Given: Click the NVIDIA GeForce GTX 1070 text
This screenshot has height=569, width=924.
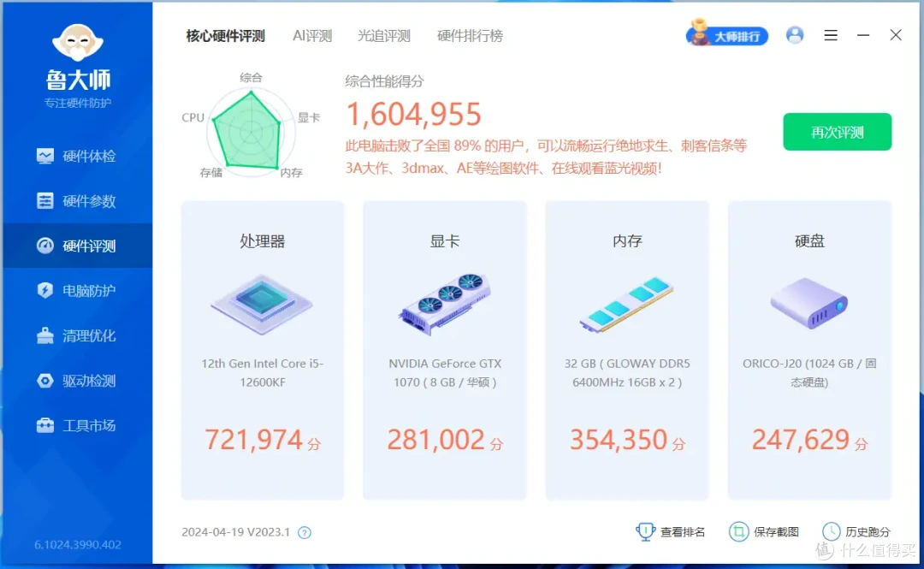Looking at the screenshot, I should [x=445, y=373].
